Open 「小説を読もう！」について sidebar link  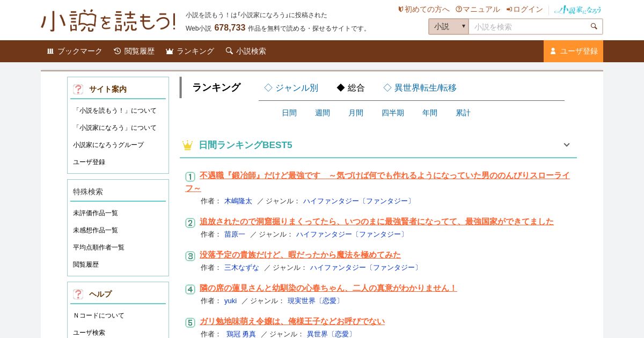point(115,111)
